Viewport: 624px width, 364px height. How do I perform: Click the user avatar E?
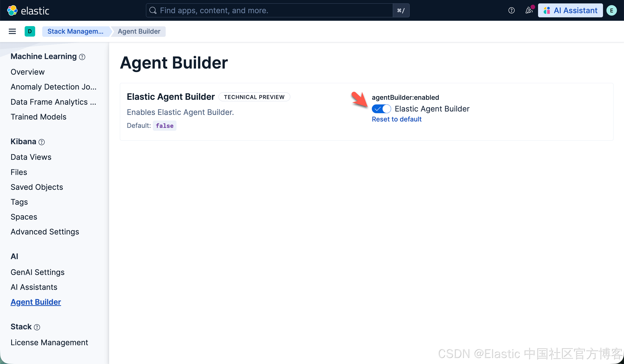[611, 10]
